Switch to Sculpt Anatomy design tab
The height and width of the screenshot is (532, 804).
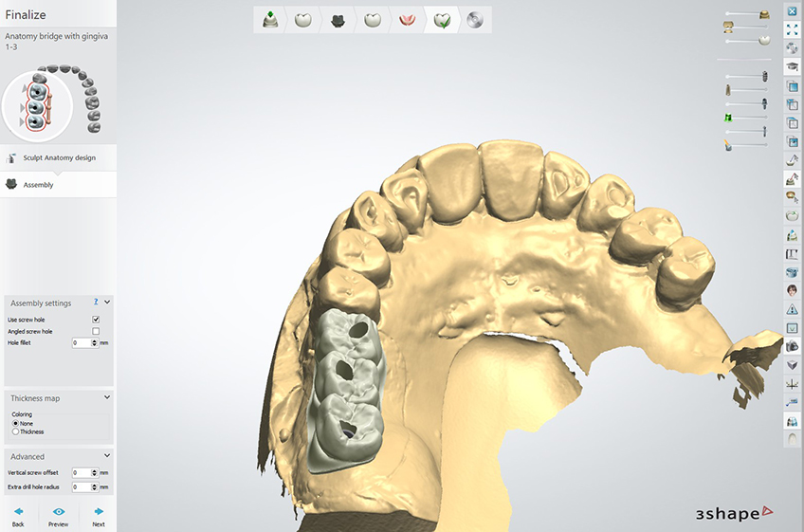tap(59, 157)
